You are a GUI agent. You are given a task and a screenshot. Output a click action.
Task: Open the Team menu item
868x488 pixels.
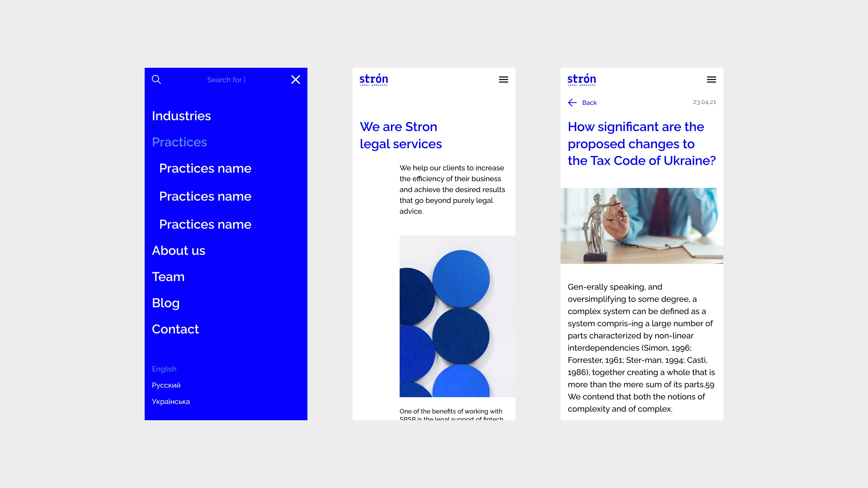click(168, 277)
